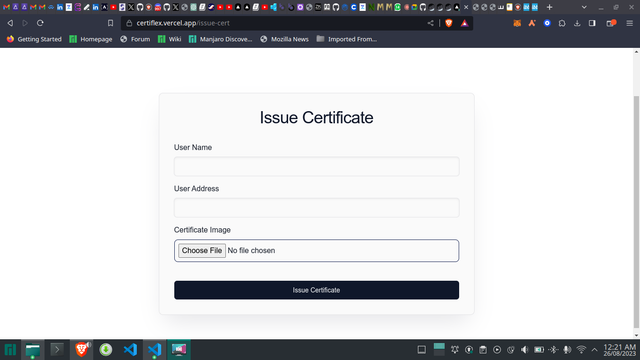Click the page vertical scrollbar
Screen dimensions: 640x360
click(636, 211)
